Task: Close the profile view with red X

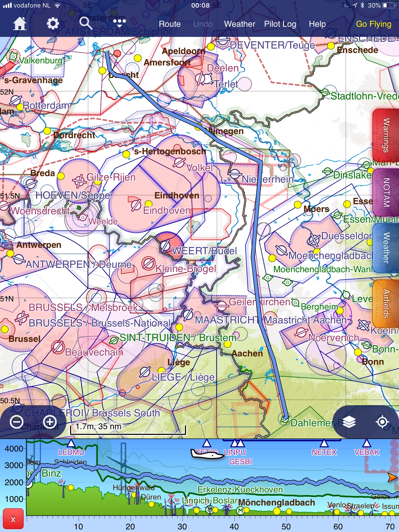Action: tap(13, 519)
